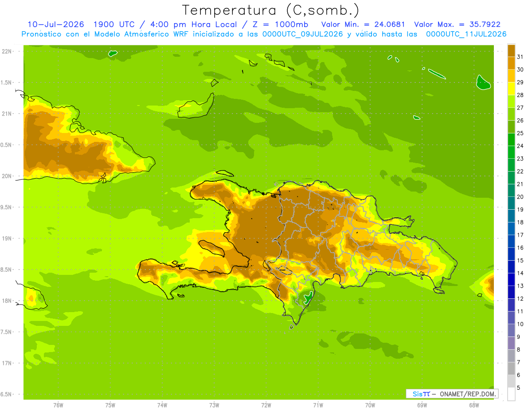Screen dimensions: 532x411
Task: Click the 18N latitude axis label
Action: (8, 301)
